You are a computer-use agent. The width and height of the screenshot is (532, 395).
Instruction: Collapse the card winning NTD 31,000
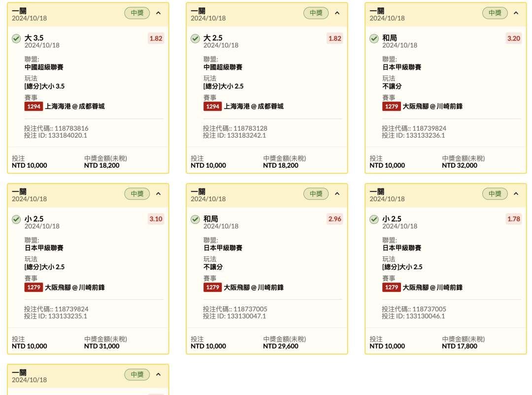158,194
